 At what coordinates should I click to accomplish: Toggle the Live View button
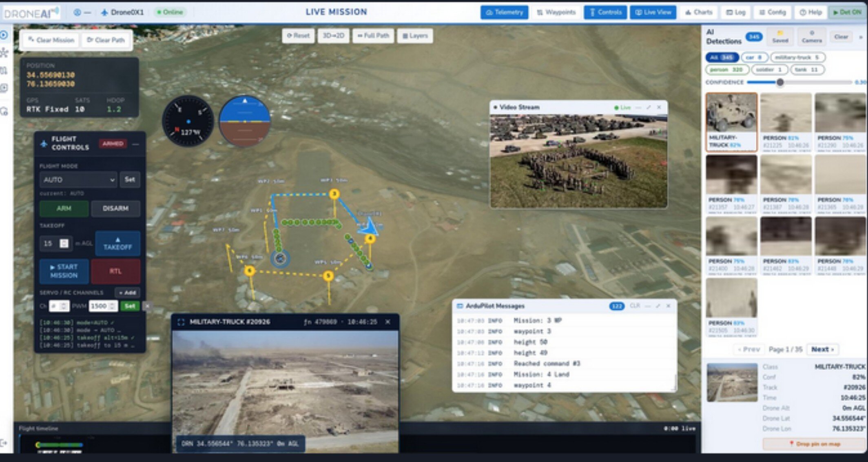[x=653, y=12]
